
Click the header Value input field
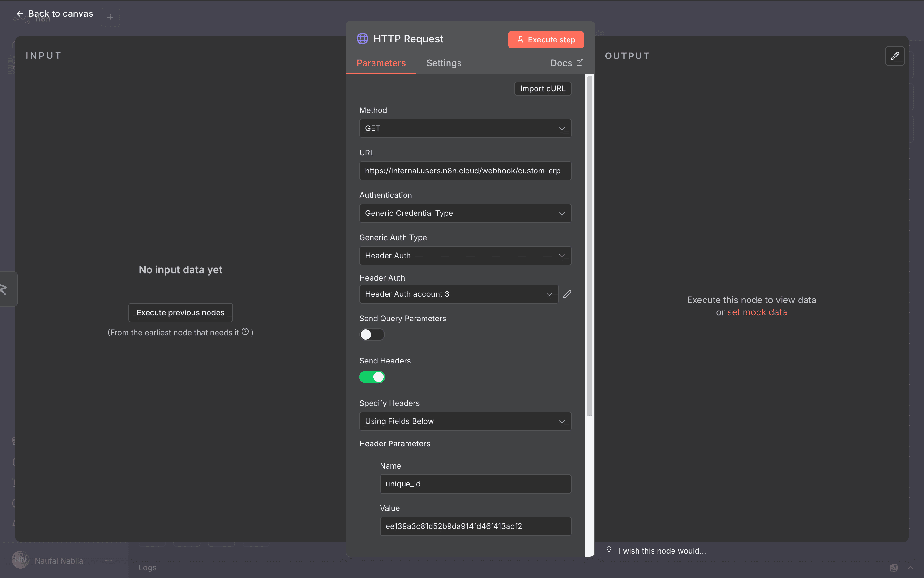475,526
